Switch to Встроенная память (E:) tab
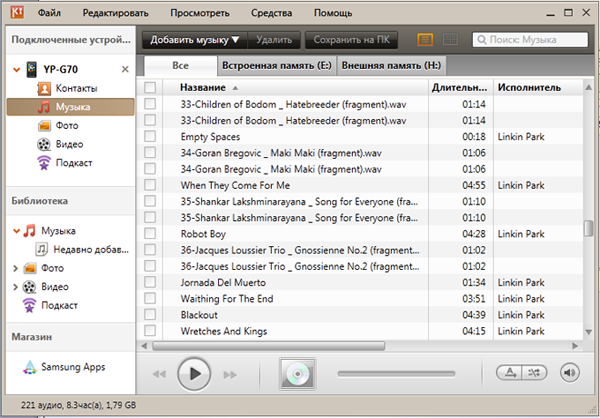This screenshot has width=600, height=418. pyautogui.click(x=277, y=65)
